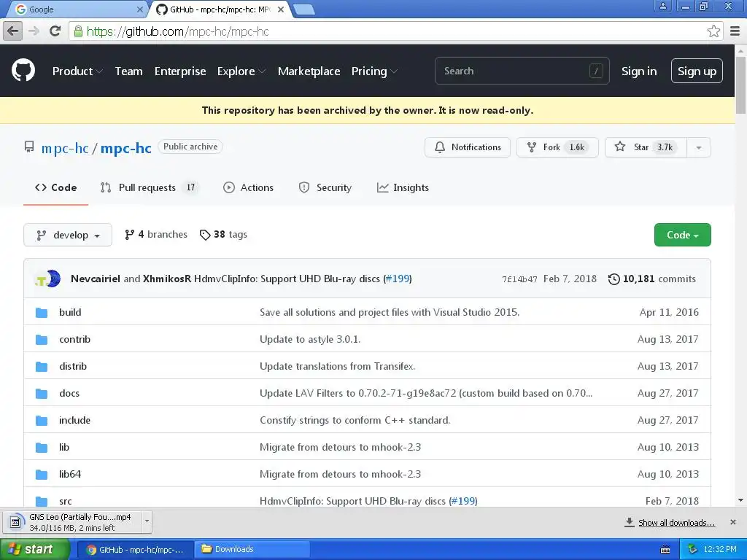Reload the page with refresh icon

55,31
